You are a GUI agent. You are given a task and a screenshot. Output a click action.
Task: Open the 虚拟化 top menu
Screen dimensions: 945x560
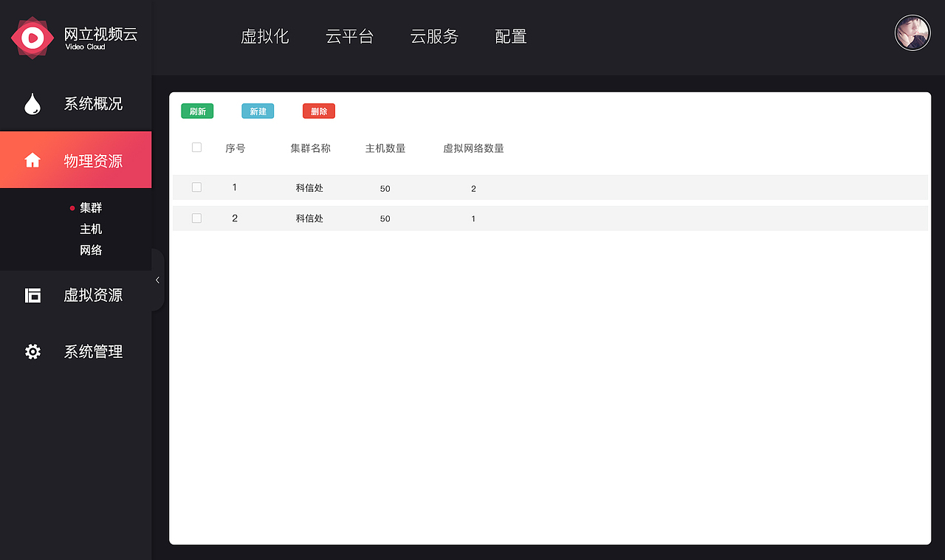265,36
